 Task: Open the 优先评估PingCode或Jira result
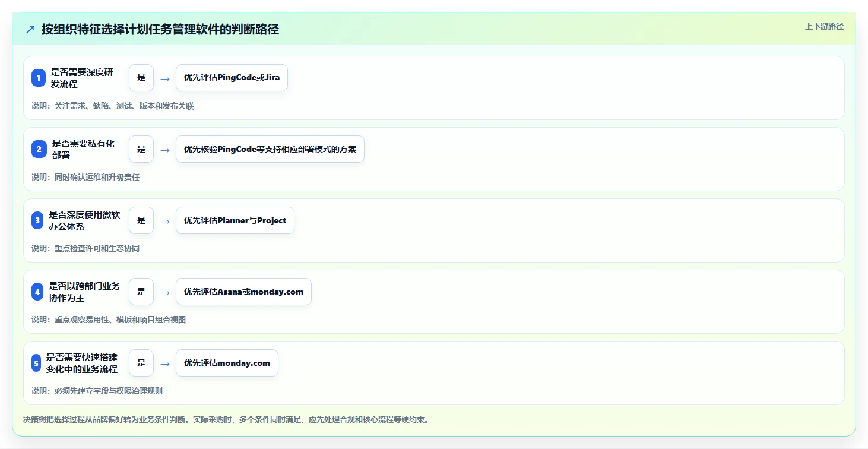[x=232, y=78]
